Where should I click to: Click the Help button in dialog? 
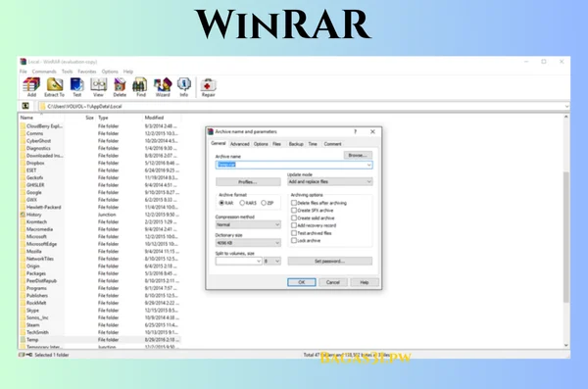(x=365, y=282)
